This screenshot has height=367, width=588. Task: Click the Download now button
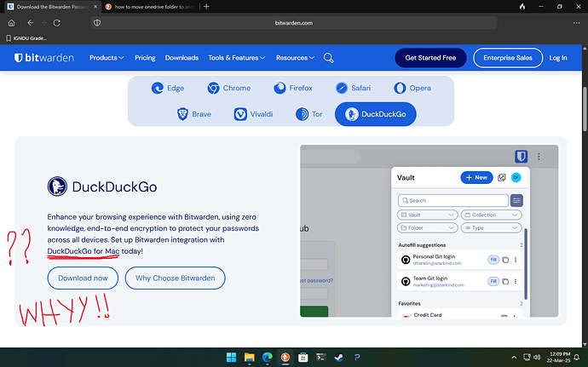coord(83,278)
